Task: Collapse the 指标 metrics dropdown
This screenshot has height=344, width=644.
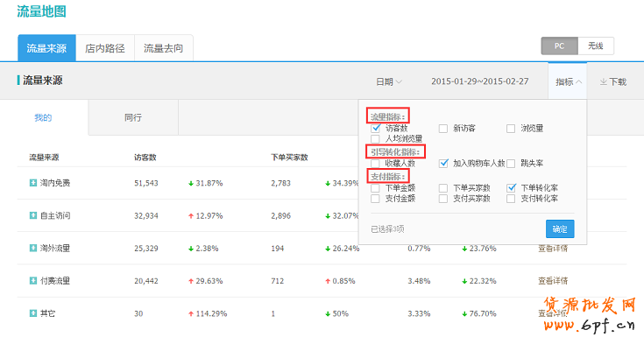Action: [x=569, y=81]
